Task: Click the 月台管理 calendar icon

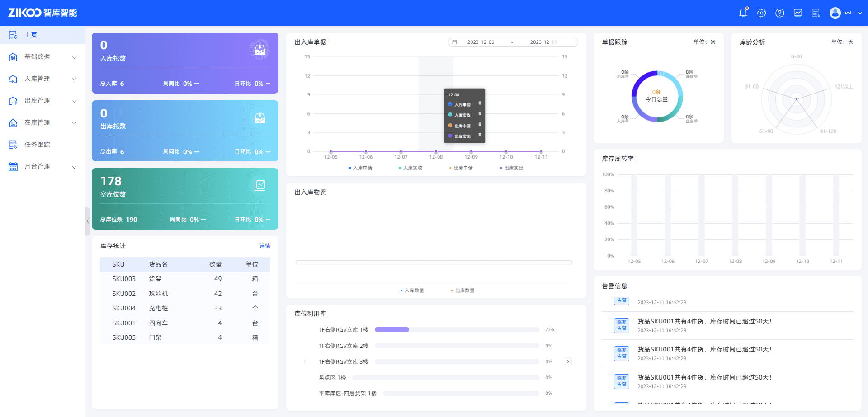Action: point(13,166)
